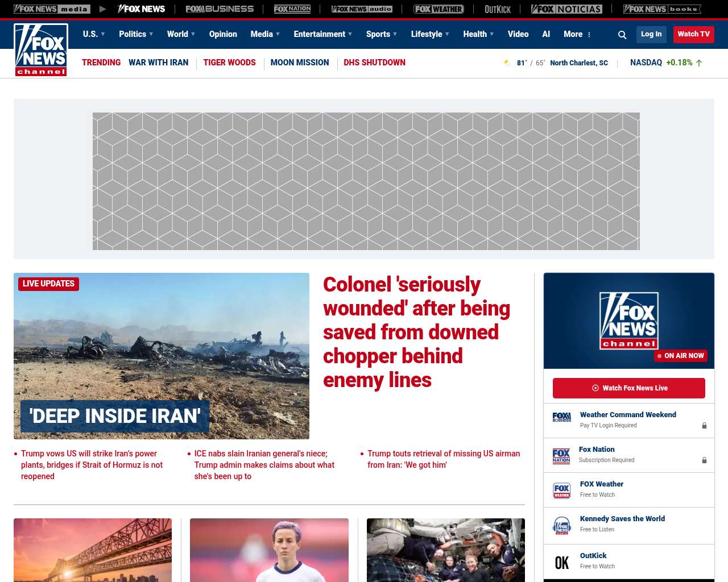Open the bridge at sunset story thumbnail
The height and width of the screenshot is (582, 728).
tap(93, 550)
